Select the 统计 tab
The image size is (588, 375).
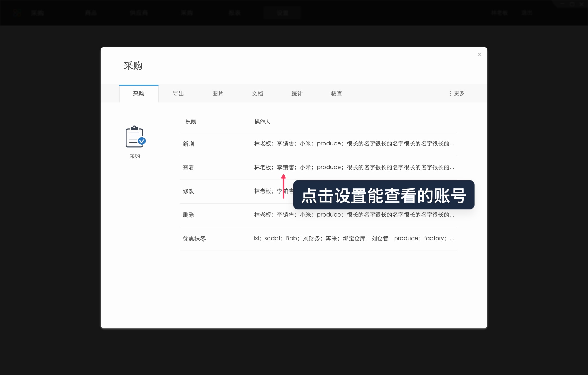[x=297, y=93]
